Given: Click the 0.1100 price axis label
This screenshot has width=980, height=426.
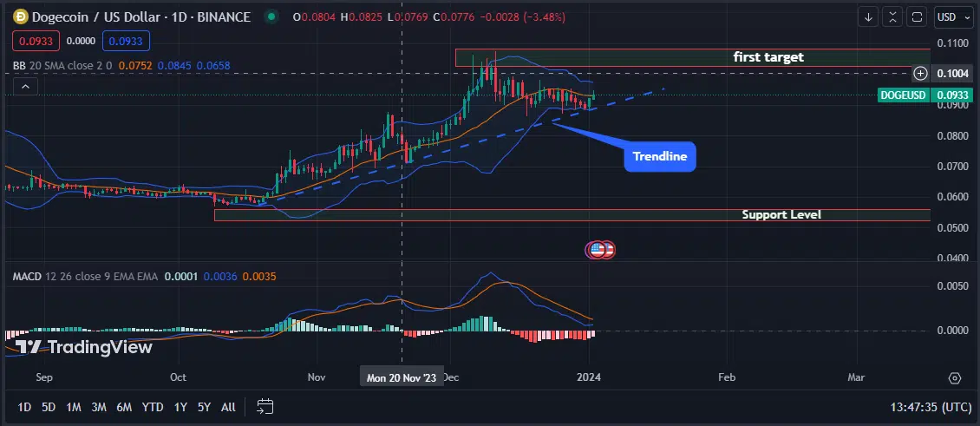Looking at the screenshot, I should coord(951,43).
